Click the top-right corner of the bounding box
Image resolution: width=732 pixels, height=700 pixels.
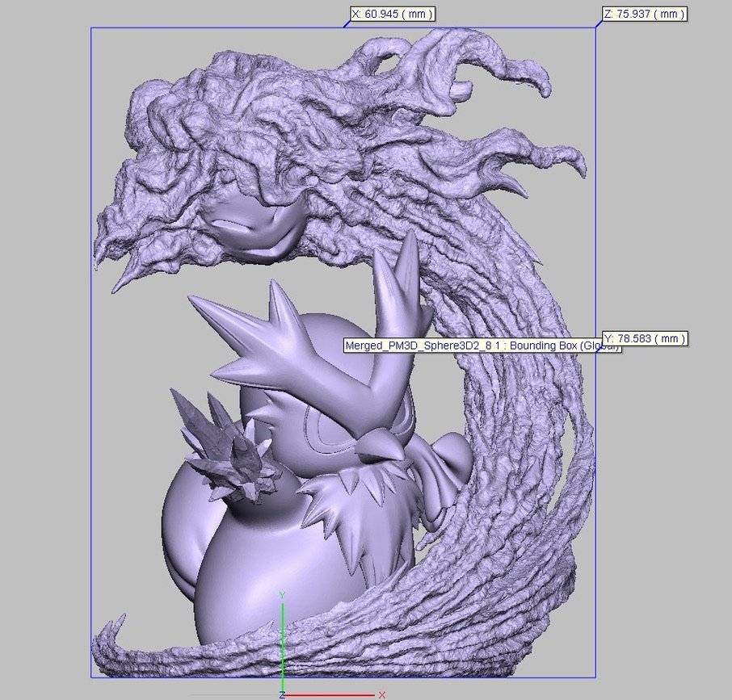[595, 27]
